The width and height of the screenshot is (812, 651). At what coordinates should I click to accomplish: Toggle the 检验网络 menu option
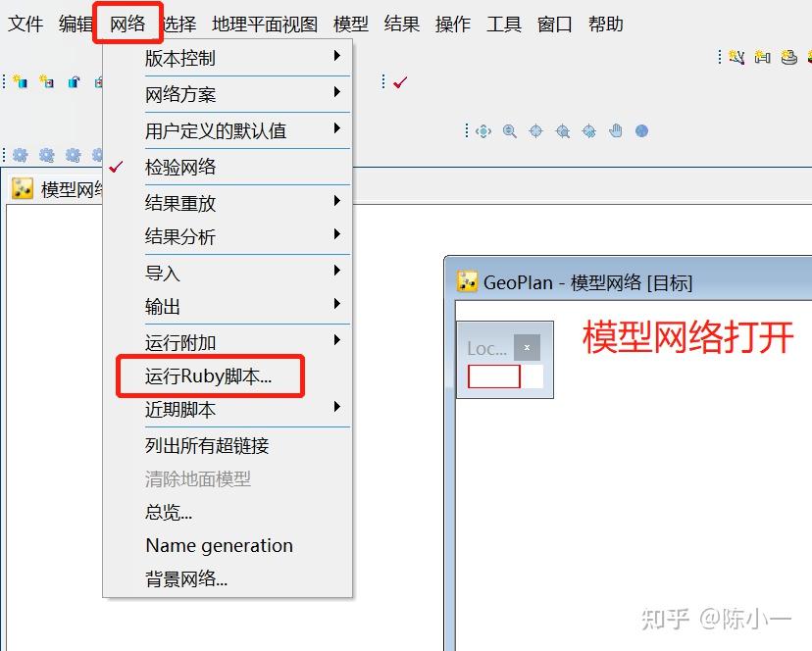(186, 166)
